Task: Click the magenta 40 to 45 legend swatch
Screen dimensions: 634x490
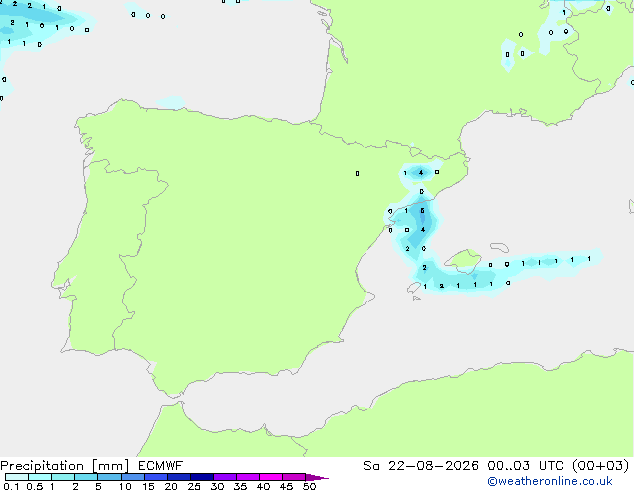Action: [271, 477]
